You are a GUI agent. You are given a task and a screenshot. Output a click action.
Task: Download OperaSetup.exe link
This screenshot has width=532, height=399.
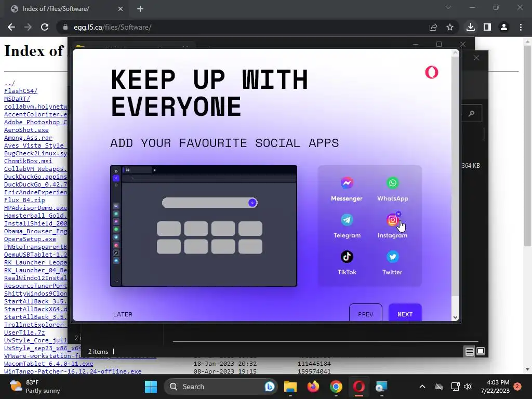30,239
